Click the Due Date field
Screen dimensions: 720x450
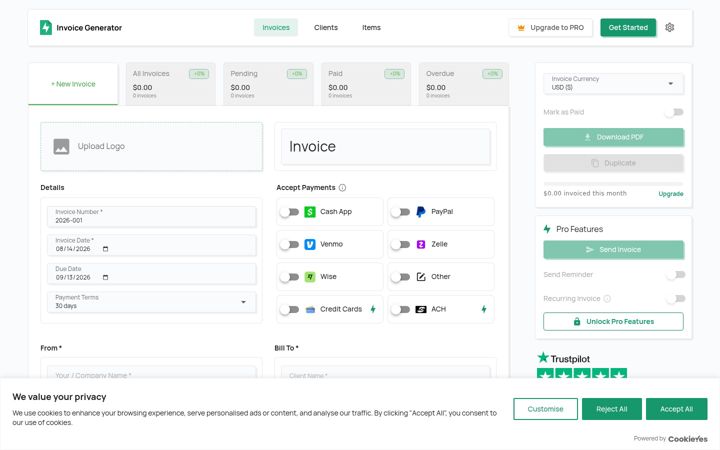pyautogui.click(x=152, y=273)
